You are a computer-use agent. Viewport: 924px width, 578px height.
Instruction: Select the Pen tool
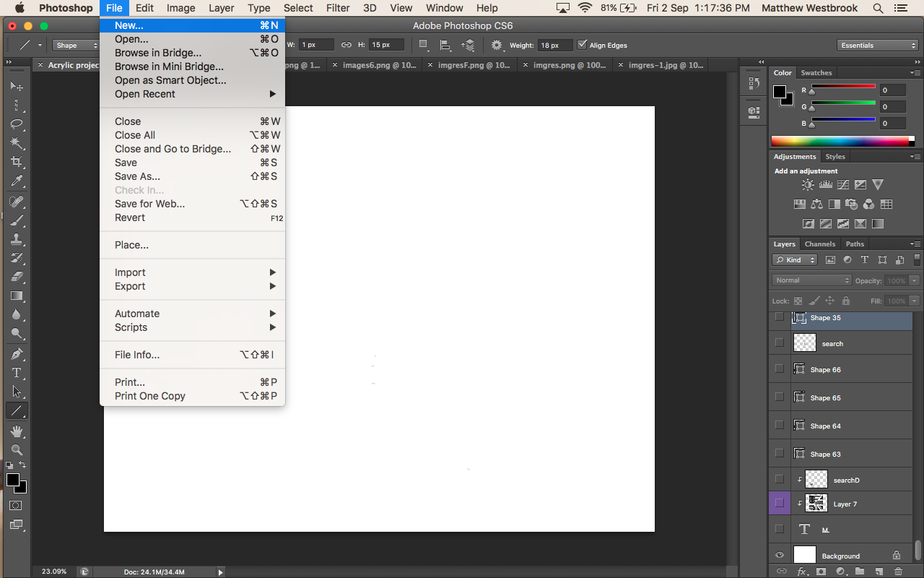[x=17, y=354]
